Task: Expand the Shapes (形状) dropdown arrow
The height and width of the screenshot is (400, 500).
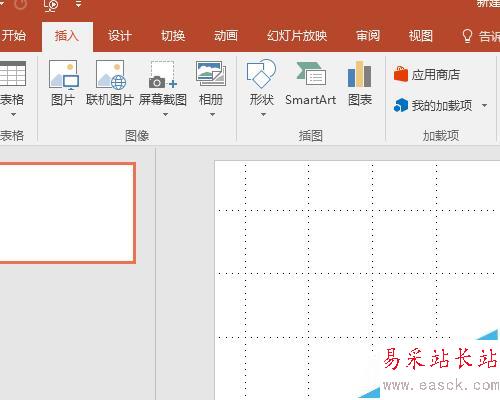Action: pyautogui.click(x=263, y=115)
